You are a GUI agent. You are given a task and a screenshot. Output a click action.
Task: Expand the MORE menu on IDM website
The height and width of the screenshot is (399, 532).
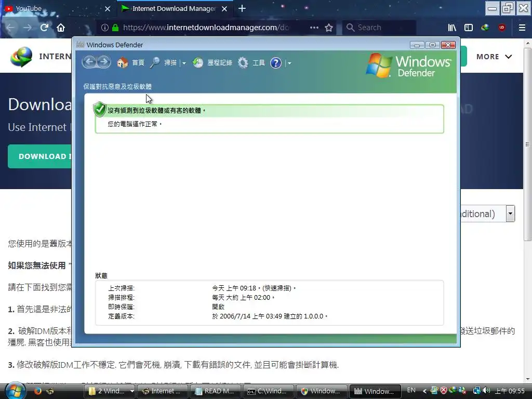click(494, 57)
